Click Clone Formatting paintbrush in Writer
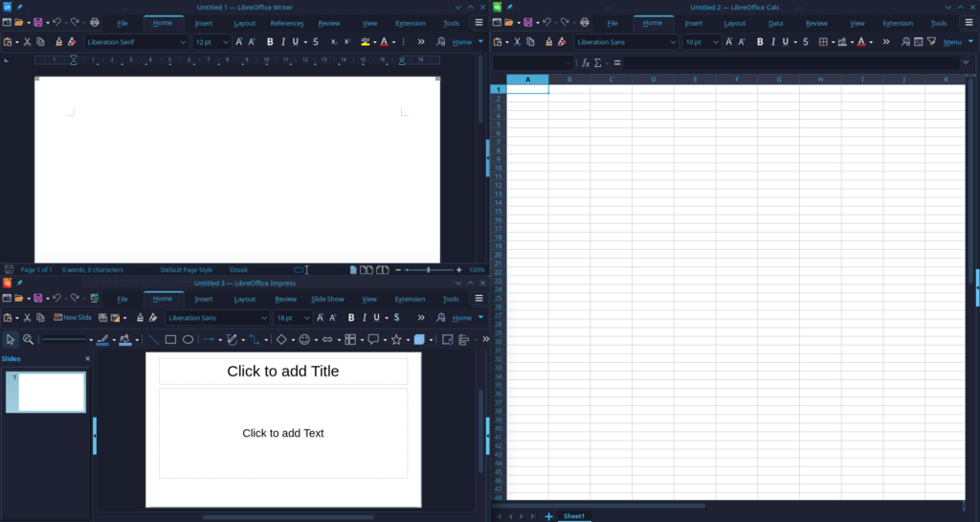Viewport: 980px width, 522px height. pyautogui.click(x=58, y=42)
